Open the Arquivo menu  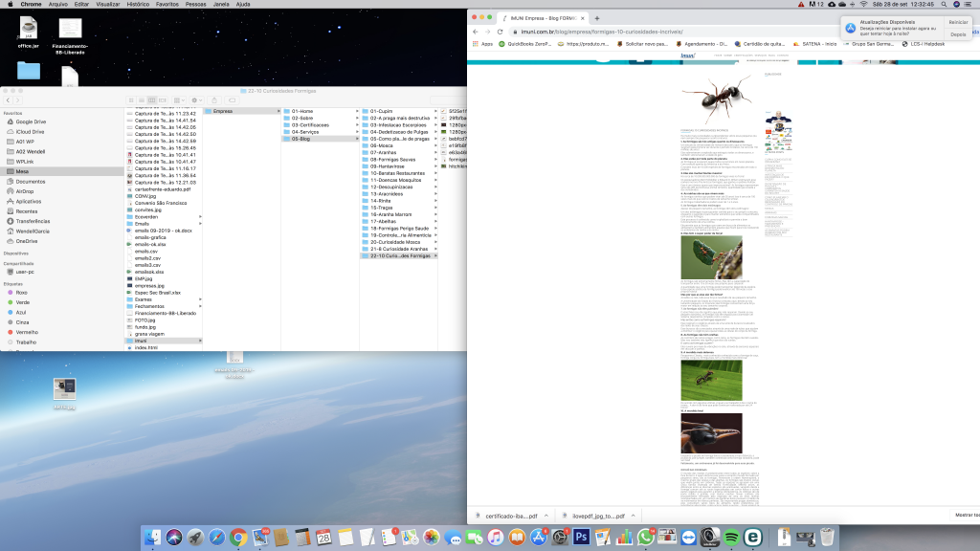pos(58,5)
